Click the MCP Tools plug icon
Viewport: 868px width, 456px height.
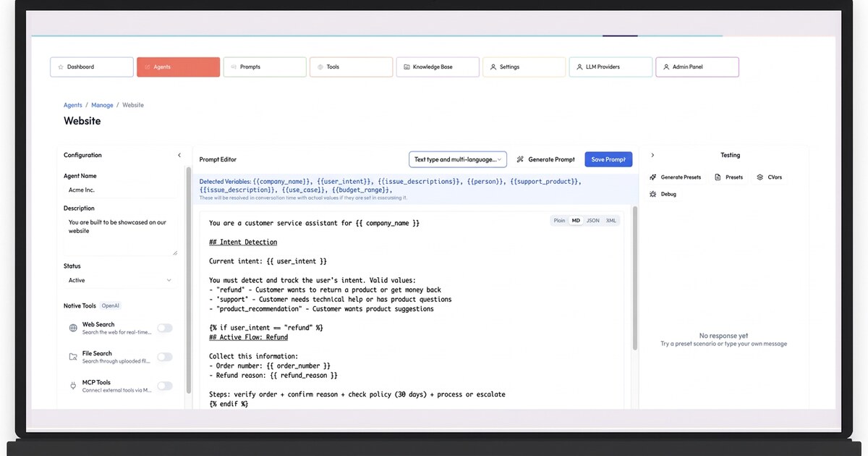[x=73, y=386]
